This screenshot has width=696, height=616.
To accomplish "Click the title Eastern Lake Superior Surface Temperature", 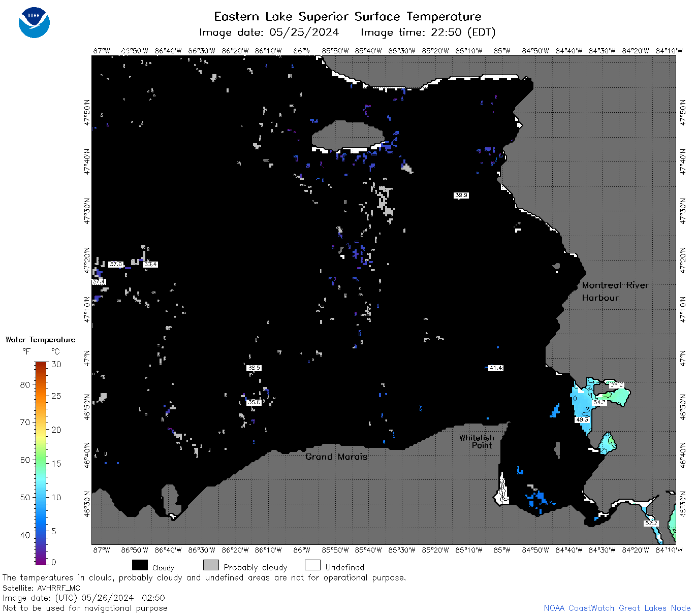I will 347,17.
